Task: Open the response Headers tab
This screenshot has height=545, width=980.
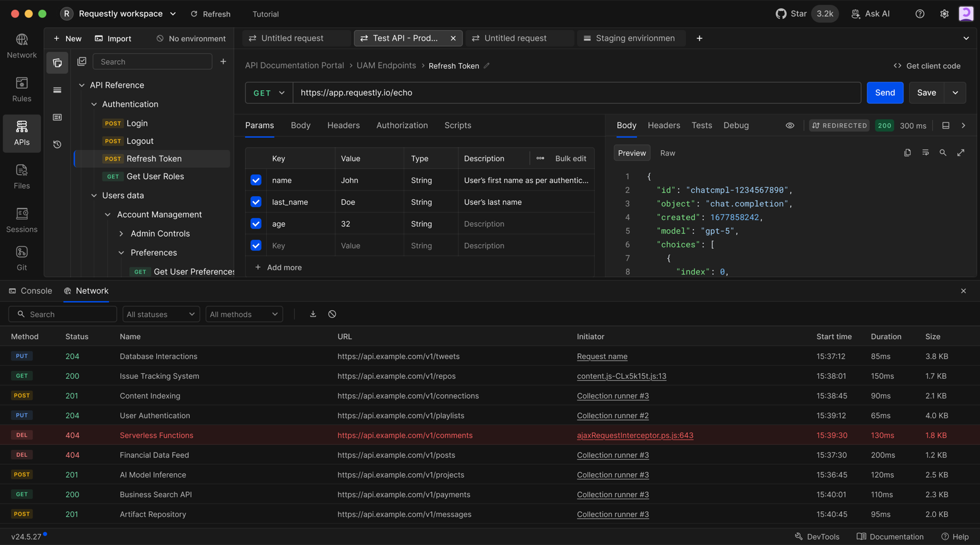Action: [664, 125]
